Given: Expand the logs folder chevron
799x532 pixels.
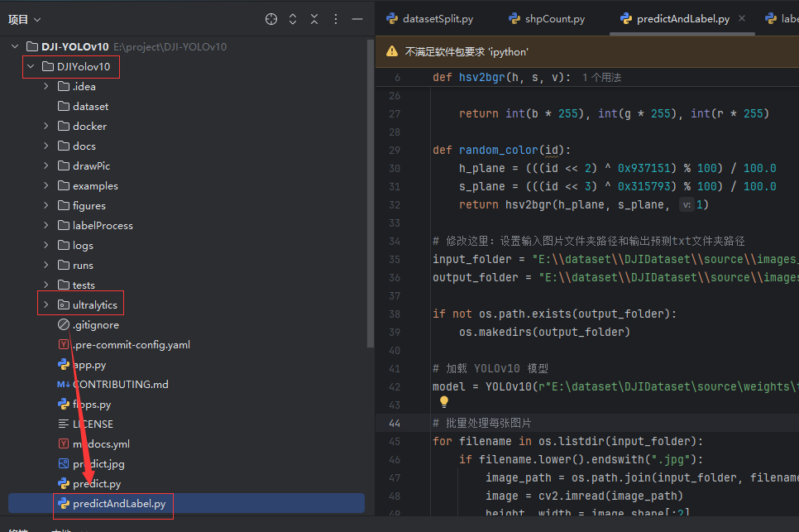Looking at the screenshot, I should click(45, 245).
